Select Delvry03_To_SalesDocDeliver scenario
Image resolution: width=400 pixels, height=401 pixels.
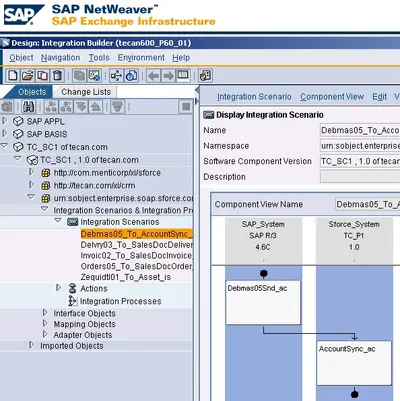pos(136,245)
